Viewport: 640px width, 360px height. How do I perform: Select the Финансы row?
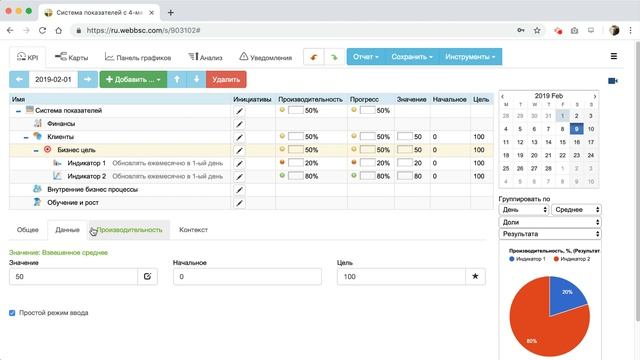(x=251, y=124)
